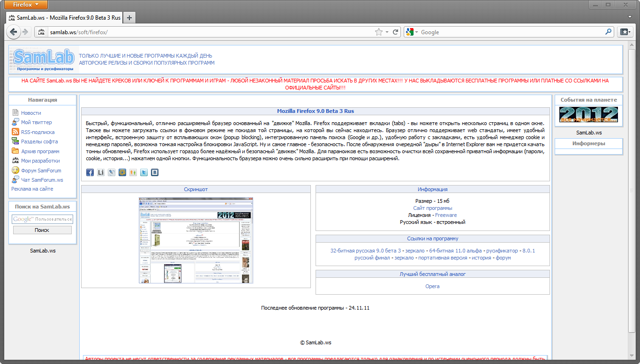The width and height of the screenshot is (640, 364).
Task: Click the LiveInternet 'Li' share icon
Action: point(101,172)
